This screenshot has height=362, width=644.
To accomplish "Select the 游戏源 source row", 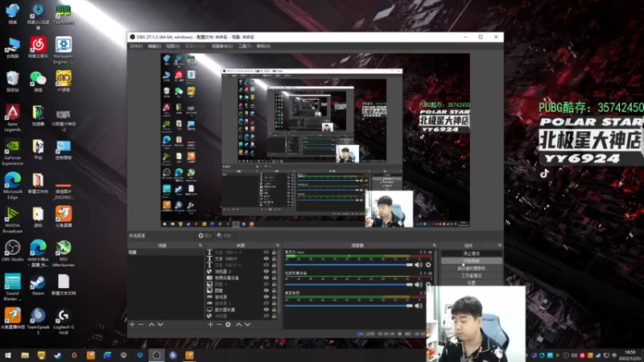I will click(242, 297).
